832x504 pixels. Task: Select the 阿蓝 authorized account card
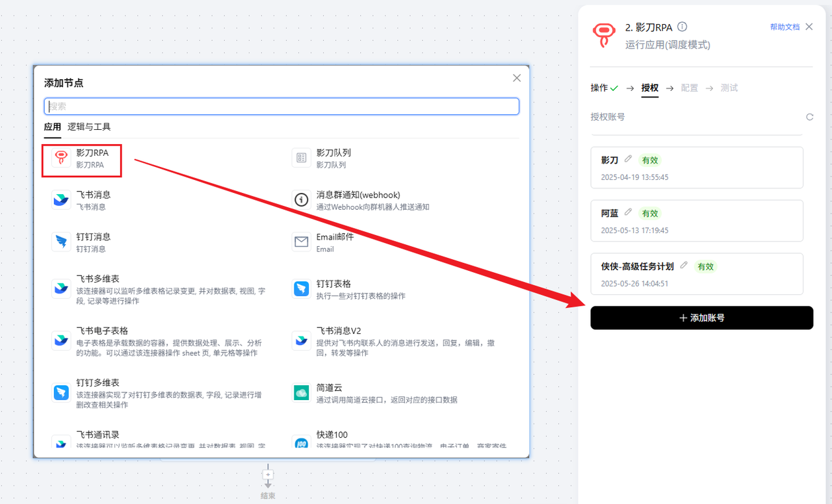point(697,221)
